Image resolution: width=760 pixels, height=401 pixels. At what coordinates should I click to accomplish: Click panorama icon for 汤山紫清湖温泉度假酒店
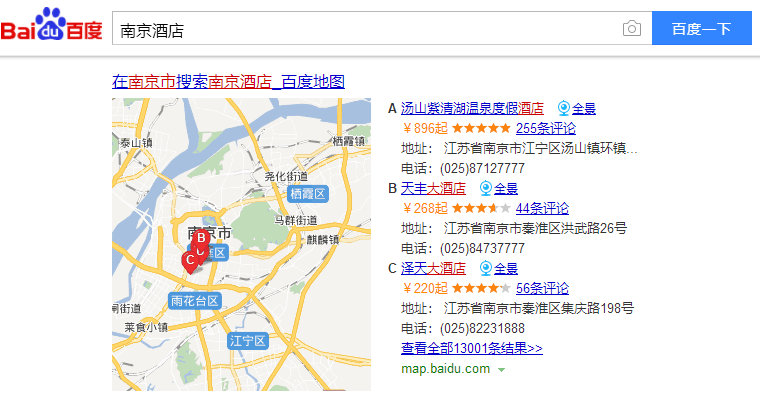pyautogui.click(x=563, y=108)
